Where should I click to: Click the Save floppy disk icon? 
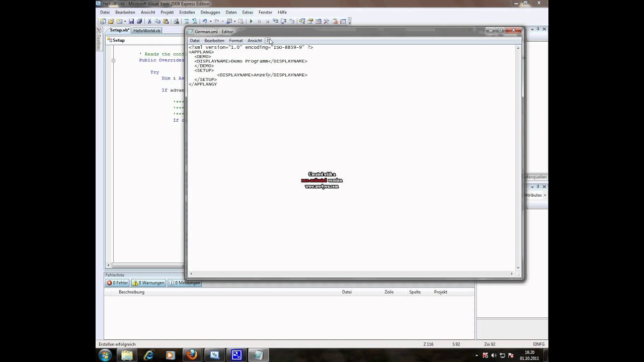pyautogui.click(x=131, y=21)
